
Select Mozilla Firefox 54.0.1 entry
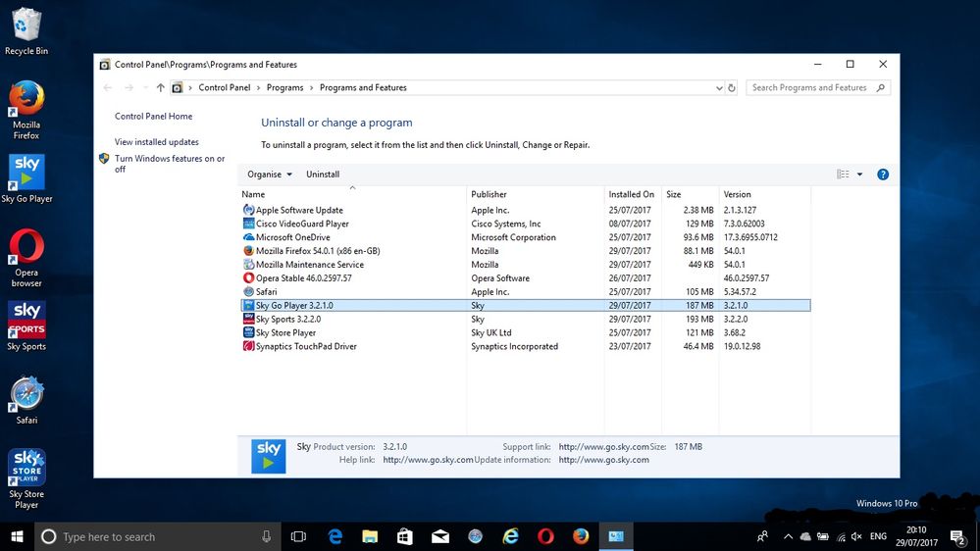(x=526, y=251)
